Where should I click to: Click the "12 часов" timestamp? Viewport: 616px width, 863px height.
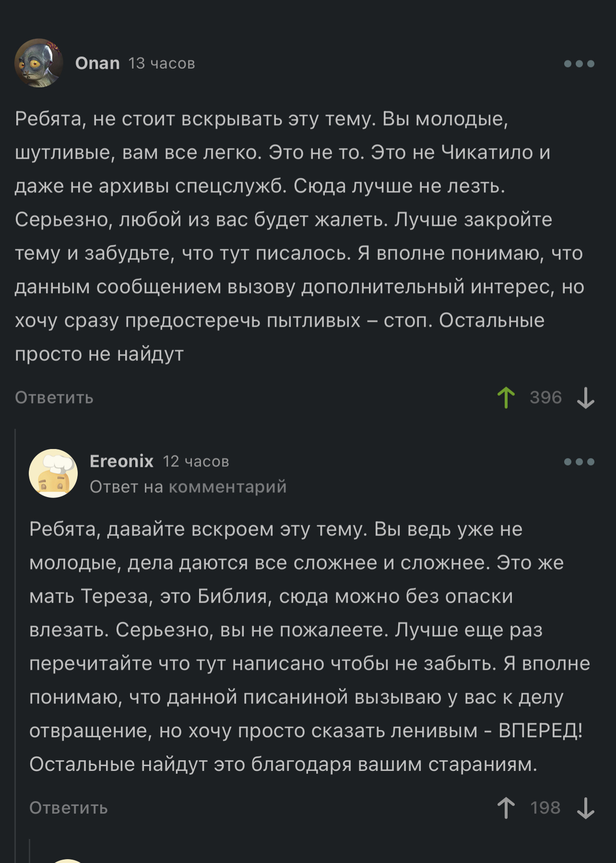[196, 461]
